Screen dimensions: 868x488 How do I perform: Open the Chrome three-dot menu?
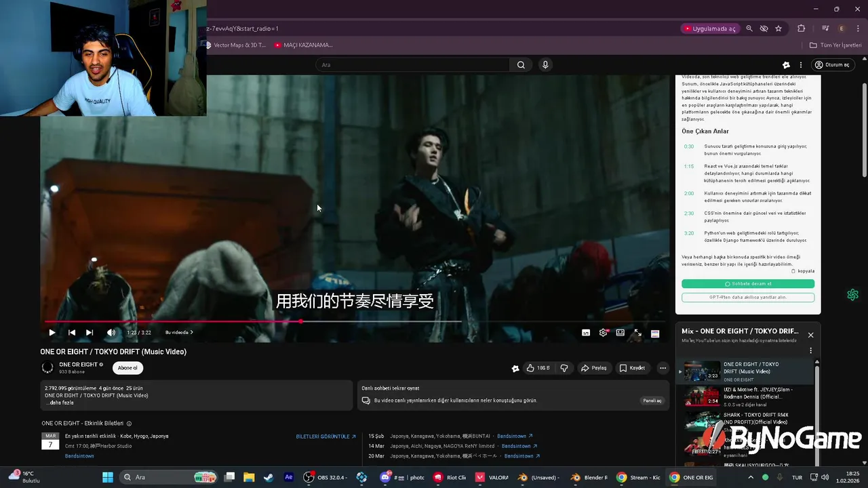[x=857, y=28]
